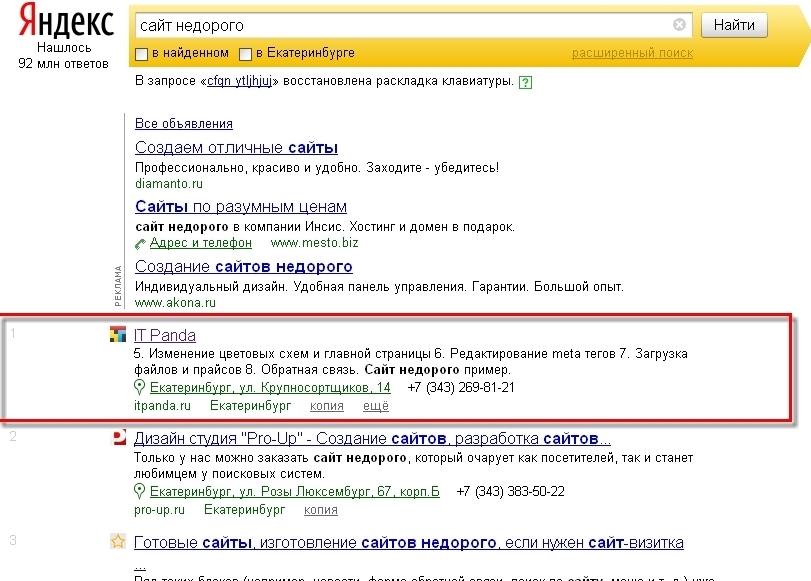Click the Яндекс logo
Image resolution: width=811 pixels, height=581 pixels.
(x=66, y=21)
